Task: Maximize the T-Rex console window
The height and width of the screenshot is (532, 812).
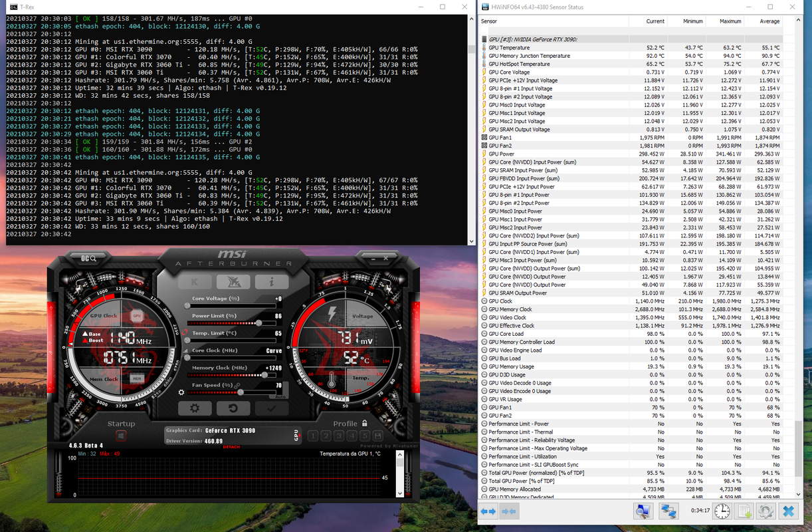Action: (x=443, y=6)
